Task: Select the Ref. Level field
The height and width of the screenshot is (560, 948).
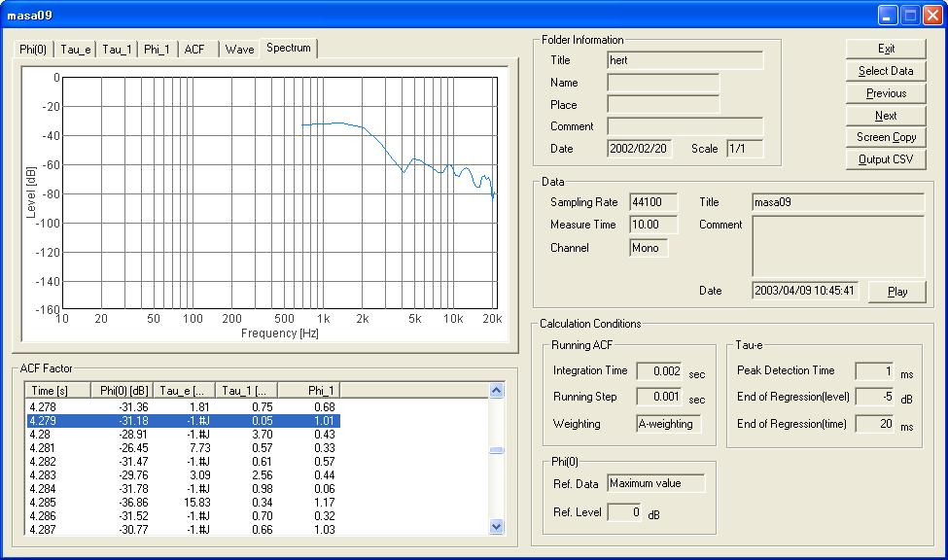Action: (x=624, y=512)
